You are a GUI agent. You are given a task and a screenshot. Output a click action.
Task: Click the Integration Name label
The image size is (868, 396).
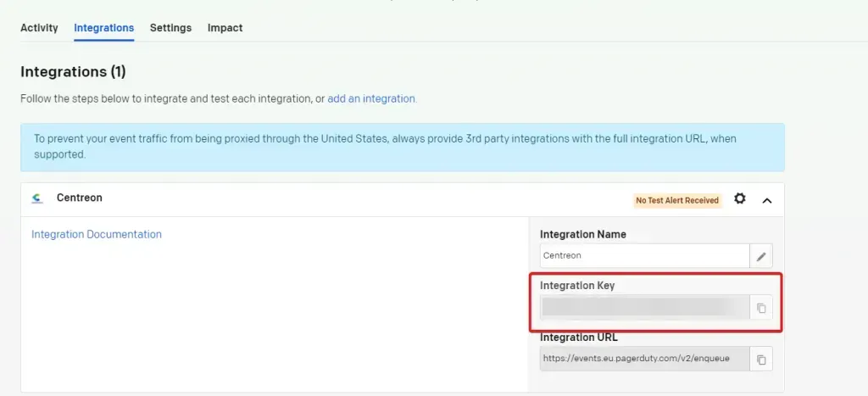pyautogui.click(x=583, y=234)
